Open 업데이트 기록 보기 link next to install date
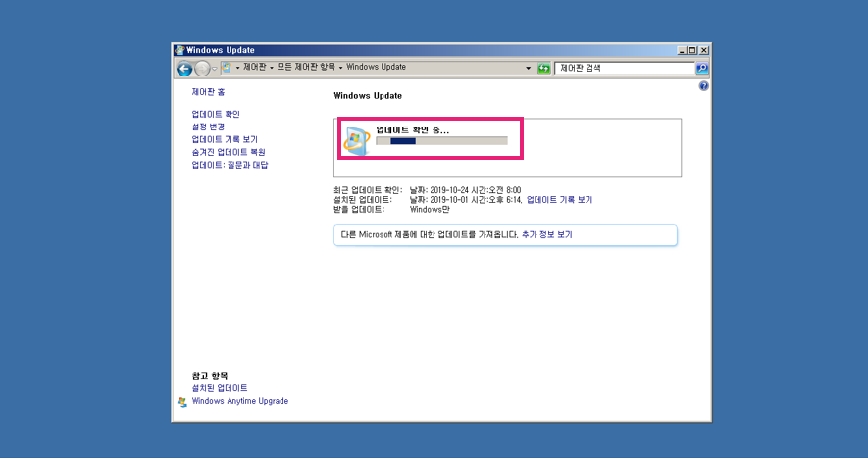This screenshot has width=868, height=458. pyautogui.click(x=559, y=200)
